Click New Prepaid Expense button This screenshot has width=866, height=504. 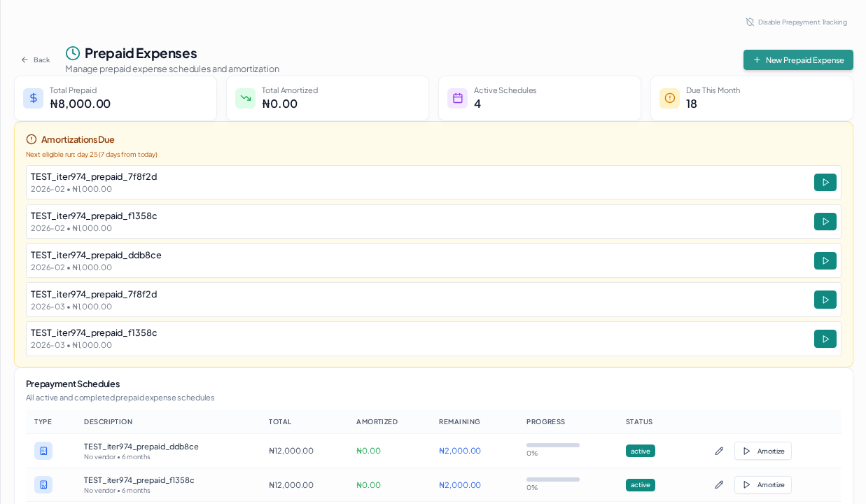[798, 60]
